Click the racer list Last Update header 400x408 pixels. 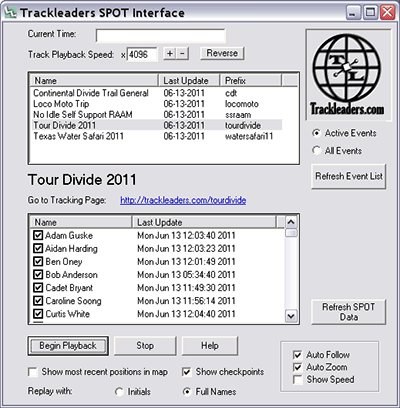pyautogui.click(x=205, y=222)
